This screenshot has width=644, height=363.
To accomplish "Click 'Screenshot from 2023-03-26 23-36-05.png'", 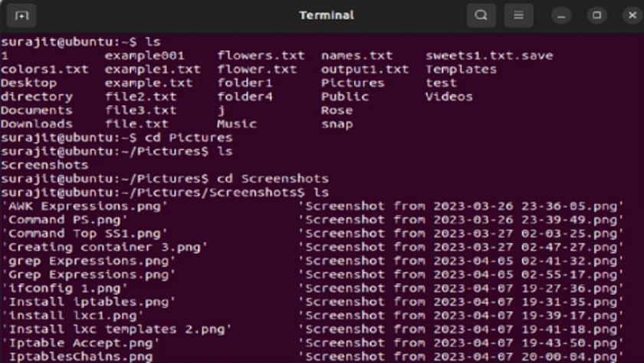I will point(461,206).
